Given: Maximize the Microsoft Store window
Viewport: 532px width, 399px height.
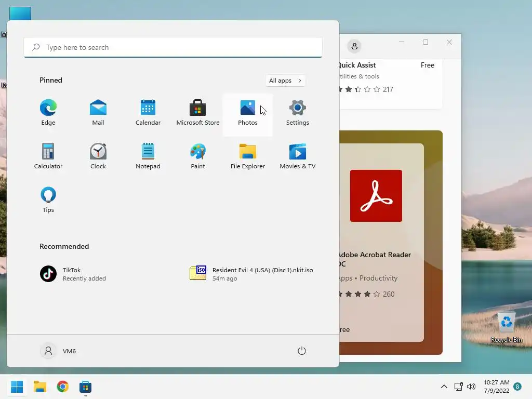Looking at the screenshot, I should tap(425, 42).
